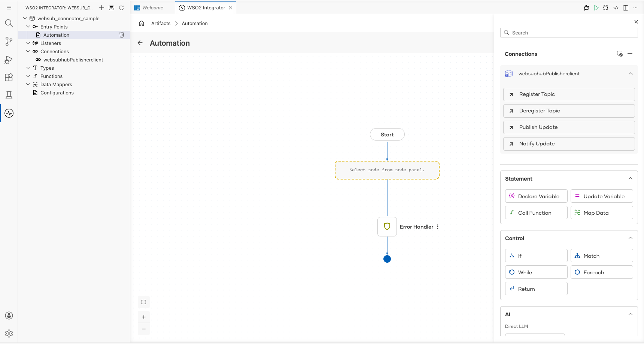Click the Run play icon in the editor toolbar
Image resolution: width=644 pixels, height=344 pixels.
(x=596, y=7)
